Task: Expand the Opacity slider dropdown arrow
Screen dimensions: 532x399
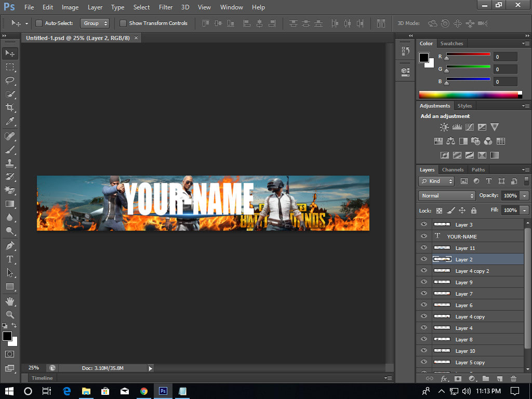Action: pos(524,196)
